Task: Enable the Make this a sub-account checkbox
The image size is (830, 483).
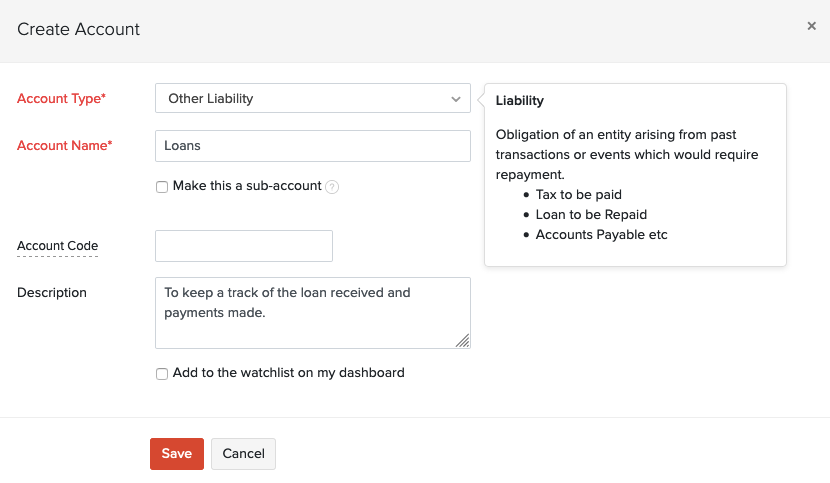Action: point(162,187)
